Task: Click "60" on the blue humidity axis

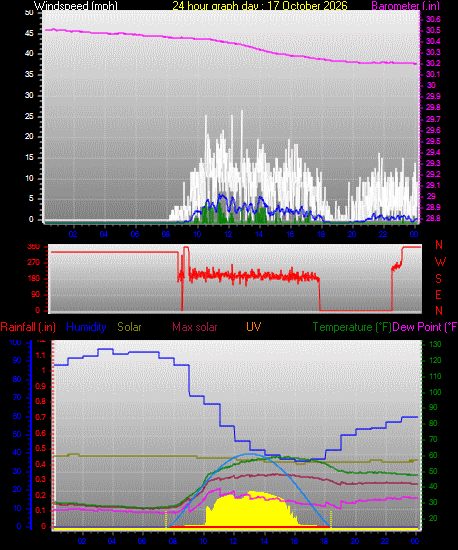Action: [x=17, y=416]
